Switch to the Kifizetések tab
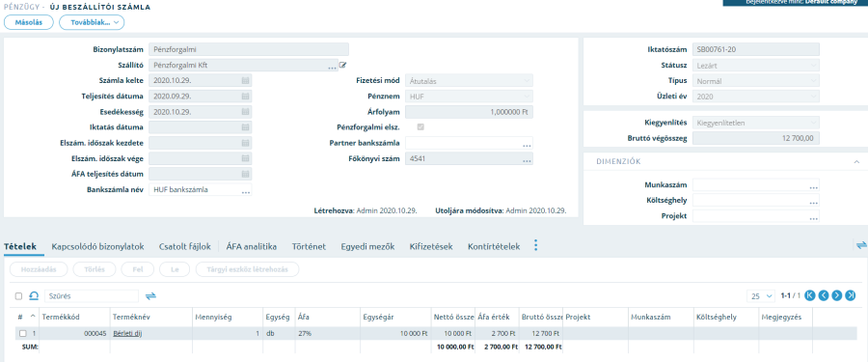868x362 pixels. coord(431,247)
